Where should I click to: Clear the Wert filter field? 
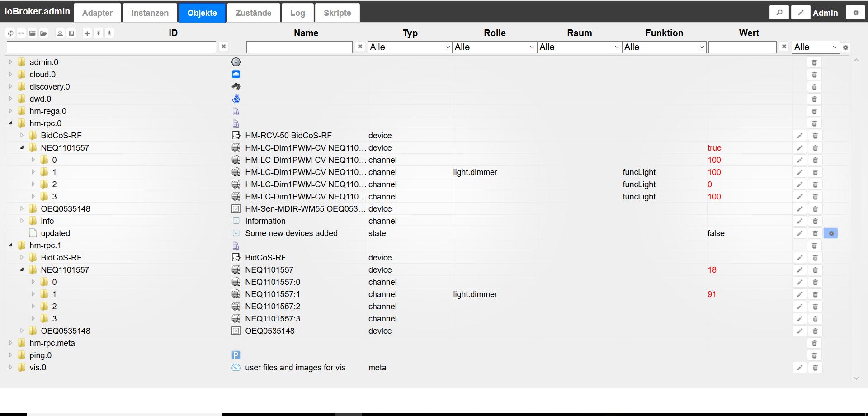pos(784,47)
